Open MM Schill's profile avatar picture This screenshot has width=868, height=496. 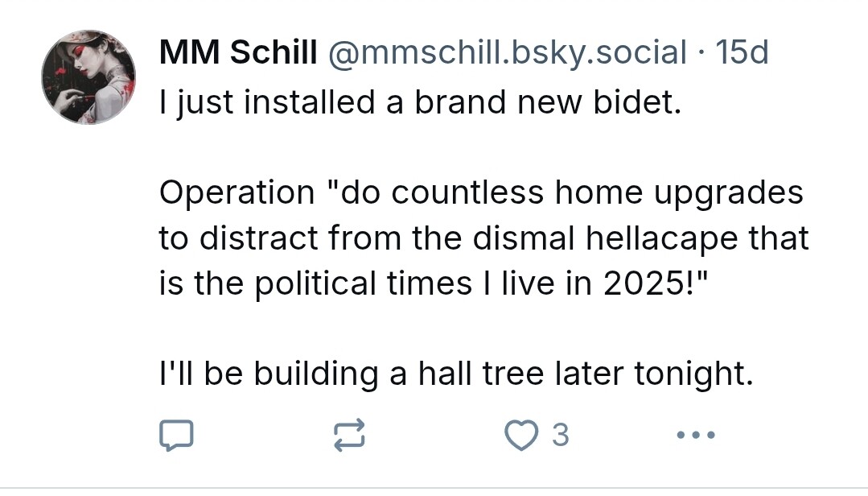[x=88, y=77]
